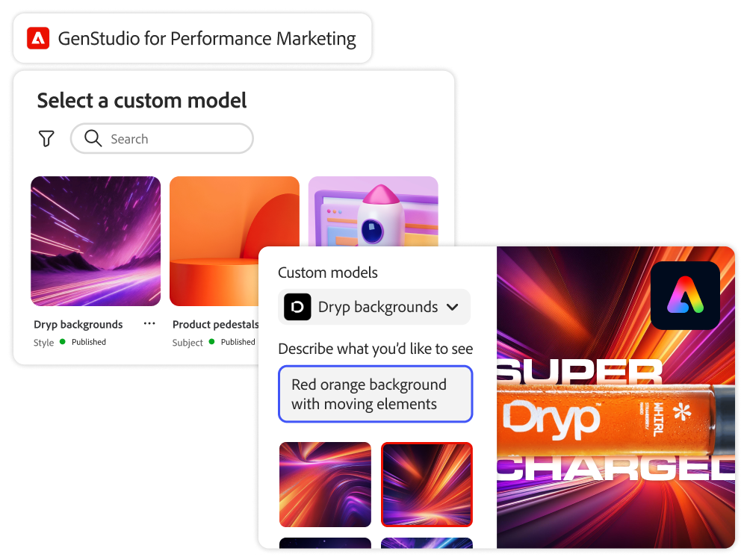Click the Super Charged Dryp ad preview
Viewport: 747px width, 560px height.
click(616, 398)
